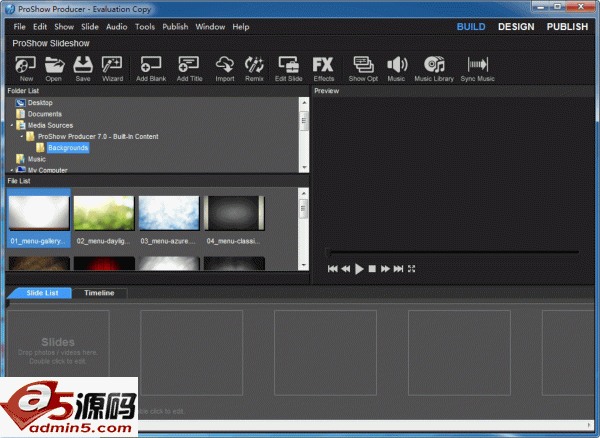Click the Sync Music icon
Viewport: 600px width, 438px height.
pyautogui.click(x=478, y=69)
